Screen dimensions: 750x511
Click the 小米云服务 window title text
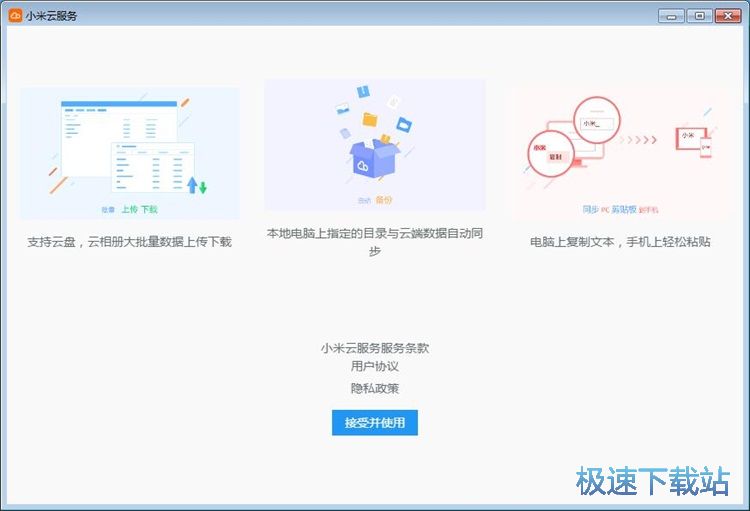[52, 16]
